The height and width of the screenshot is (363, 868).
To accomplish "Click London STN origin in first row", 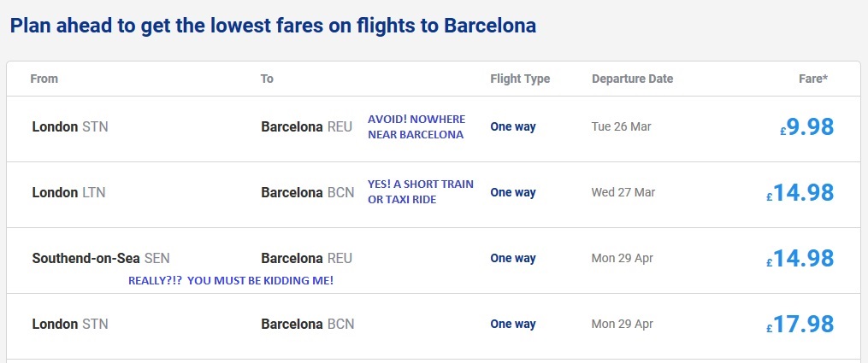I will coord(70,127).
